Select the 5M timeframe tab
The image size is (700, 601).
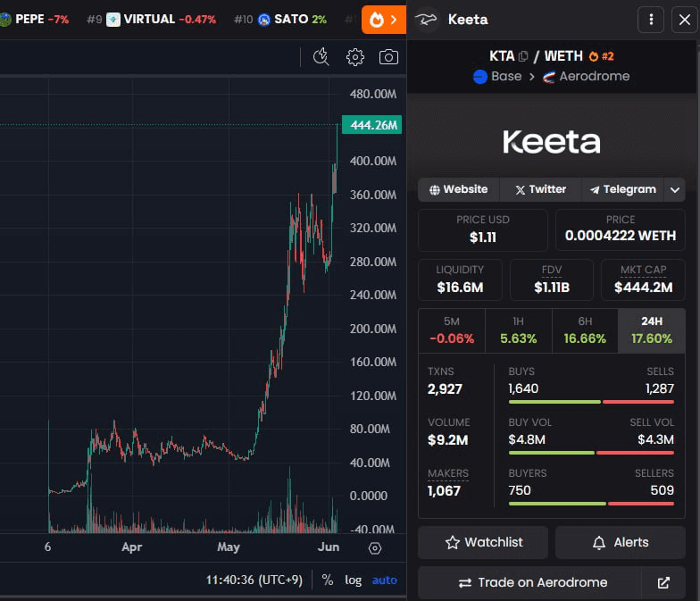(452, 330)
